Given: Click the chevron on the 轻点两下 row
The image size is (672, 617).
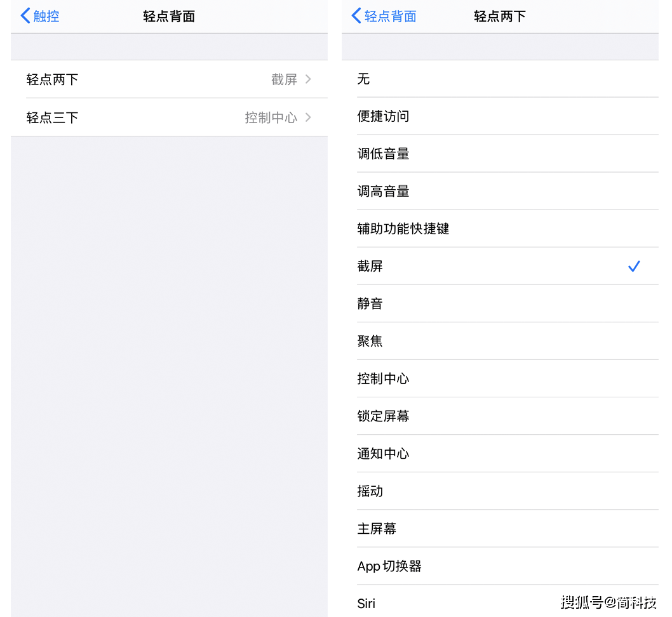Looking at the screenshot, I should [309, 79].
